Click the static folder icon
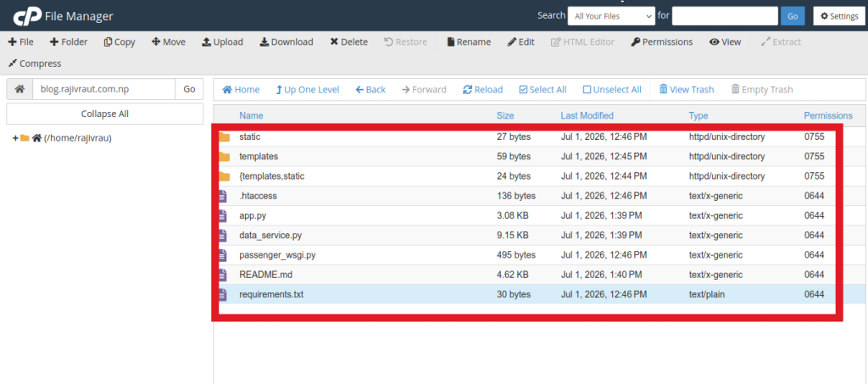868x384 pixels. 224,136
